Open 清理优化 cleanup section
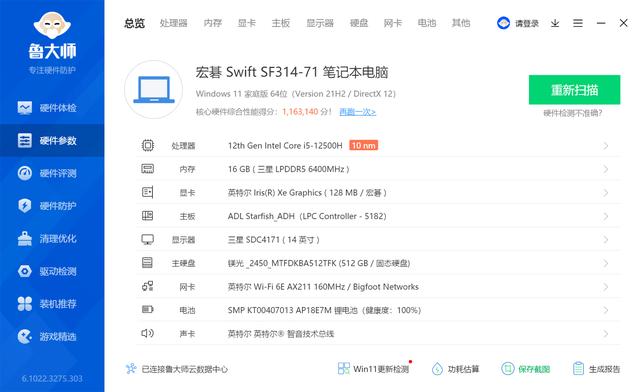640x392 pixels. [x=52, y=238]
